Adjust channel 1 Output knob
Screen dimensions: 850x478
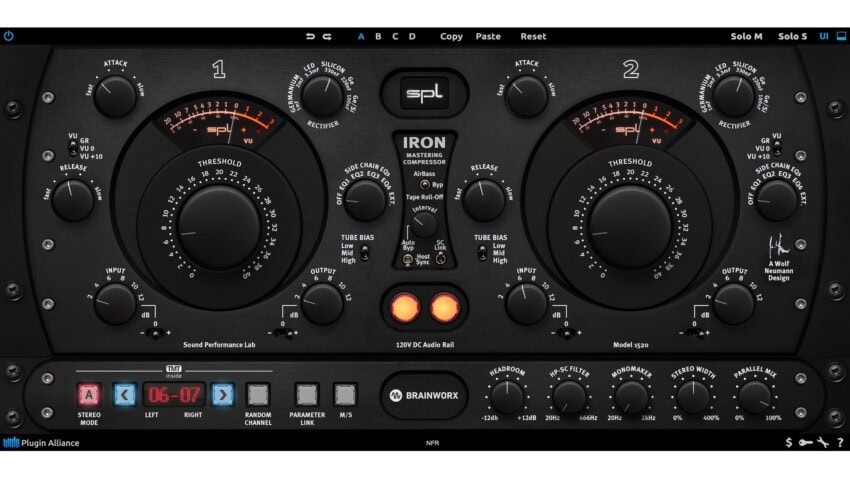click(323, 303)
